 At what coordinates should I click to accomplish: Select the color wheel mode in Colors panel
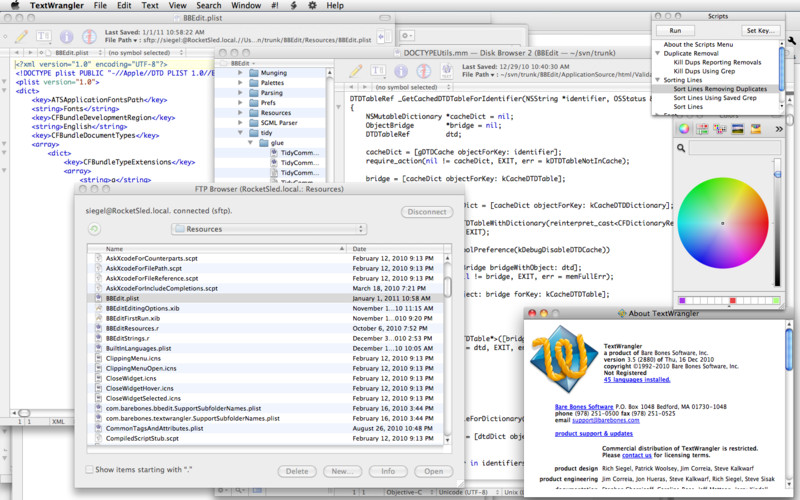click(684, 129)
